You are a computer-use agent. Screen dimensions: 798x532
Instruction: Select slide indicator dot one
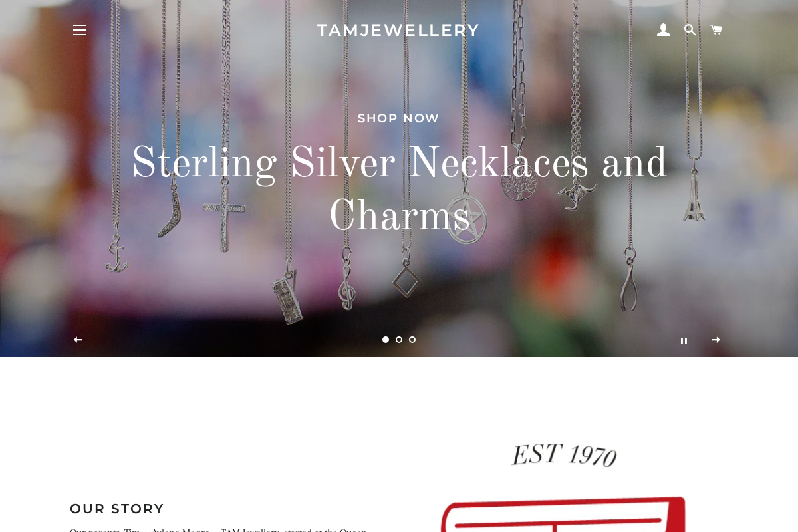386,340
